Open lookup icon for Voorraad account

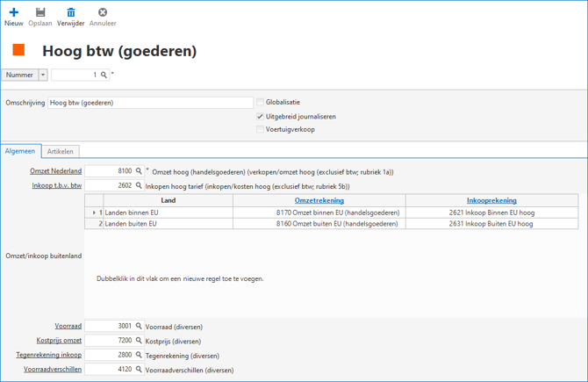139,326
